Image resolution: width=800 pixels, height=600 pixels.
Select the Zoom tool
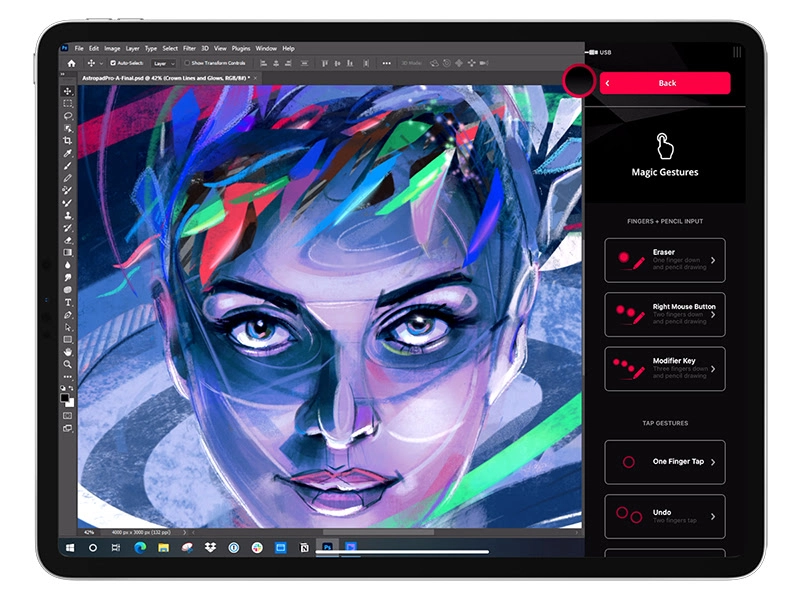click(x=67, y=365)
